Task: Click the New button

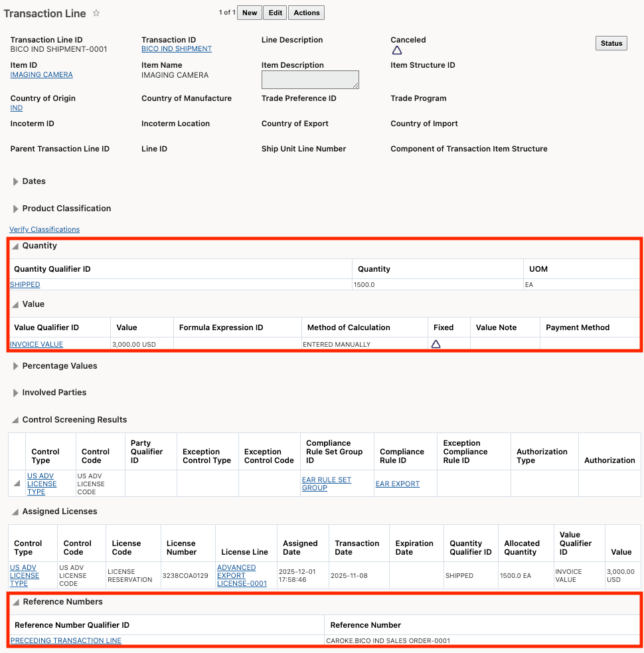Action: [x=249, y=12]
